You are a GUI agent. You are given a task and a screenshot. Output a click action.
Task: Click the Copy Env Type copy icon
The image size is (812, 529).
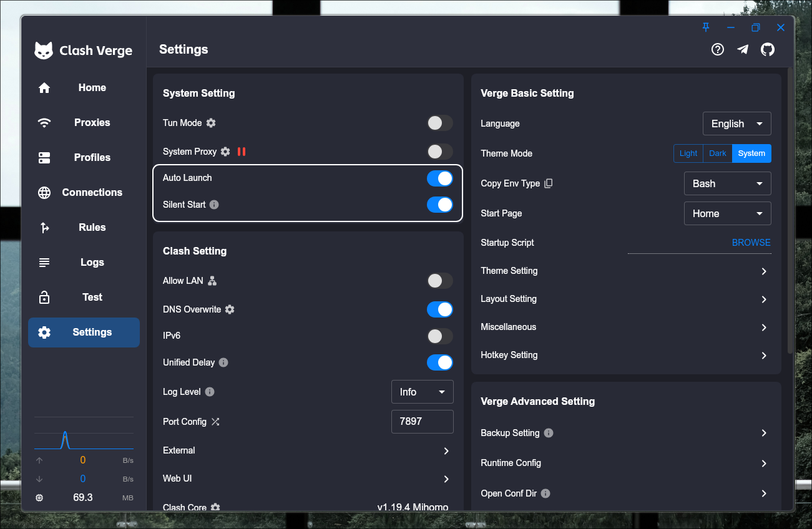tap(549, 183)
